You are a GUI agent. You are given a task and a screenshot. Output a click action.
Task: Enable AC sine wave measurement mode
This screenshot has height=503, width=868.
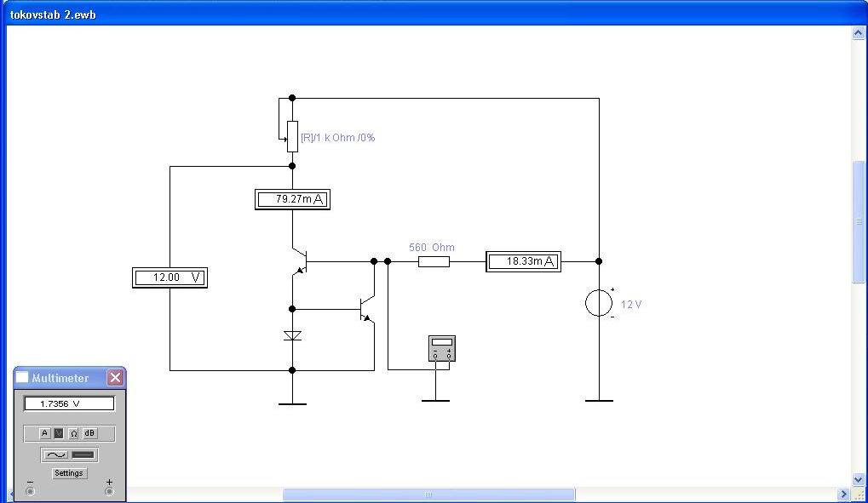pos(55,455)
